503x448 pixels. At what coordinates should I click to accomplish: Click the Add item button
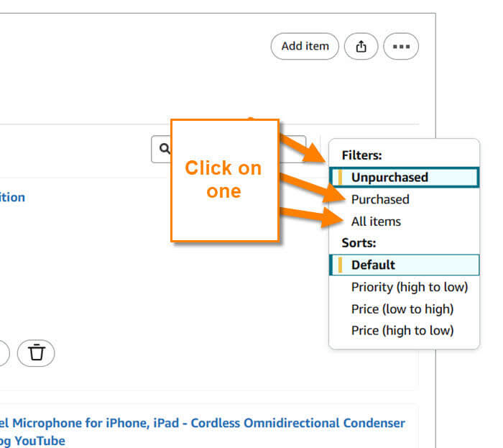(x=305, y=47)
